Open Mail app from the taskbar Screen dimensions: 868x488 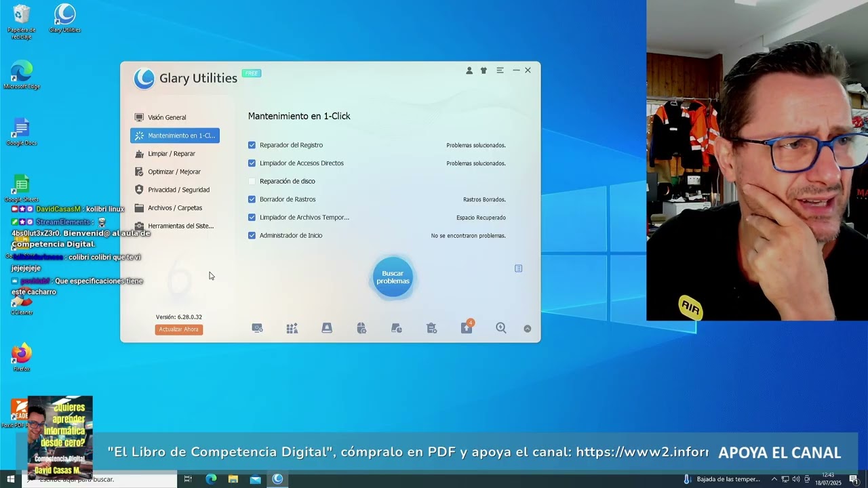coord(255,479)
